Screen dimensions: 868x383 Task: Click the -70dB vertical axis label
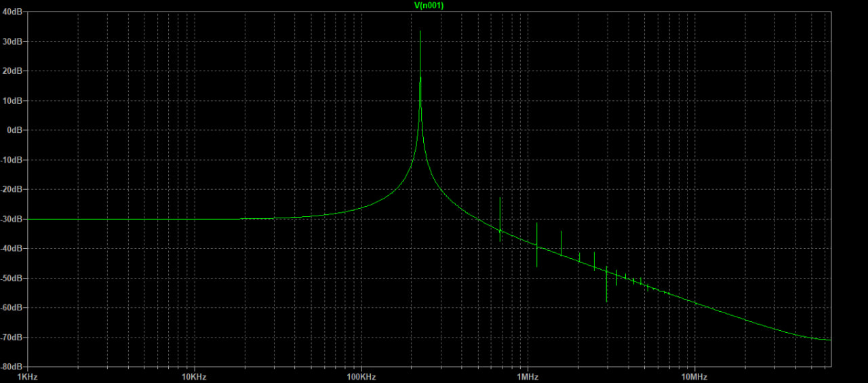[x=12, y=338]
